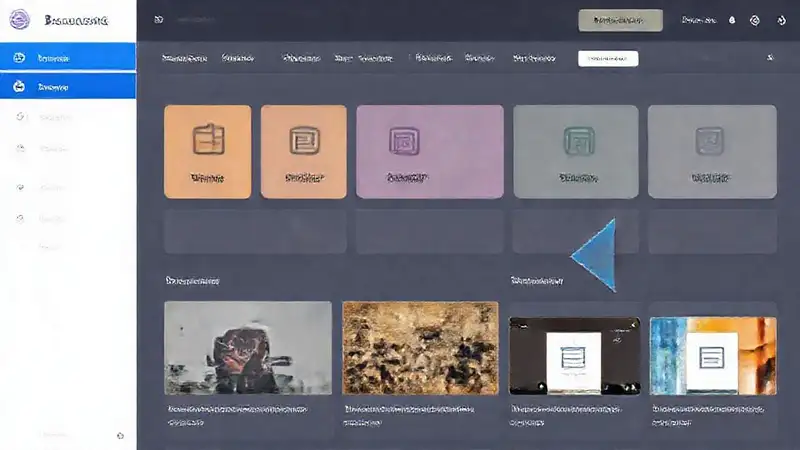800x450 pixels.
Task: Click the caption under the gray figure thumbnail
Action: point(237,416)
